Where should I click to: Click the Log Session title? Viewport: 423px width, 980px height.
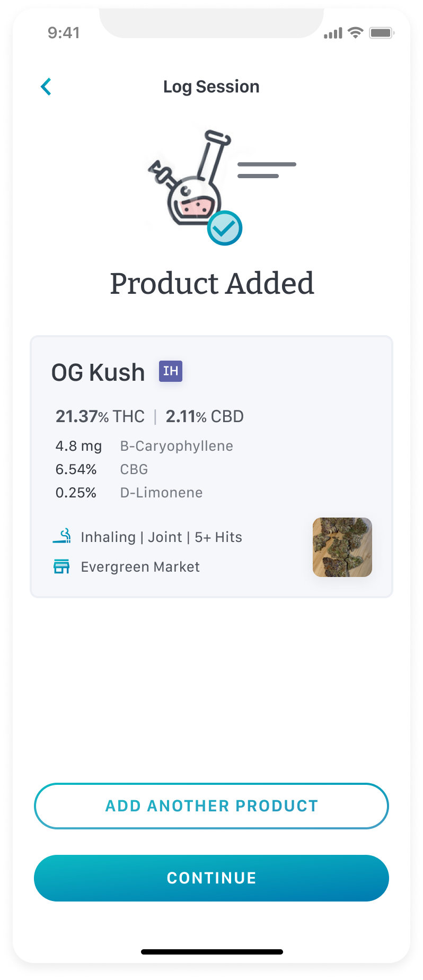211,87
